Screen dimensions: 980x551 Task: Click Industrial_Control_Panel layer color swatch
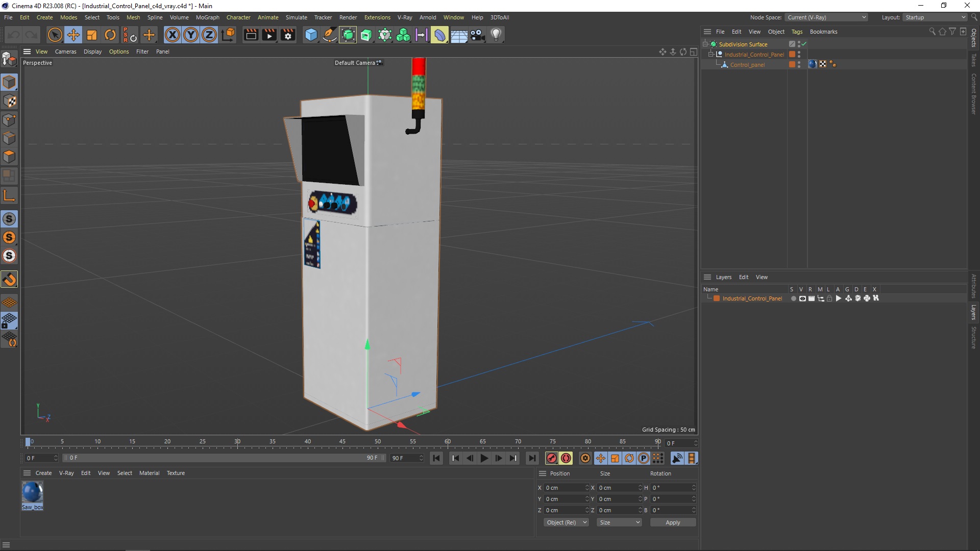pyautogui.click(x=717, y=298)
